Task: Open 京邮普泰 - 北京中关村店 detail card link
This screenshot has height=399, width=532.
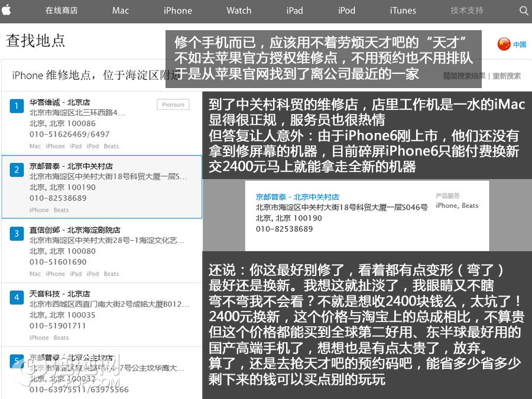Action: 297,197
